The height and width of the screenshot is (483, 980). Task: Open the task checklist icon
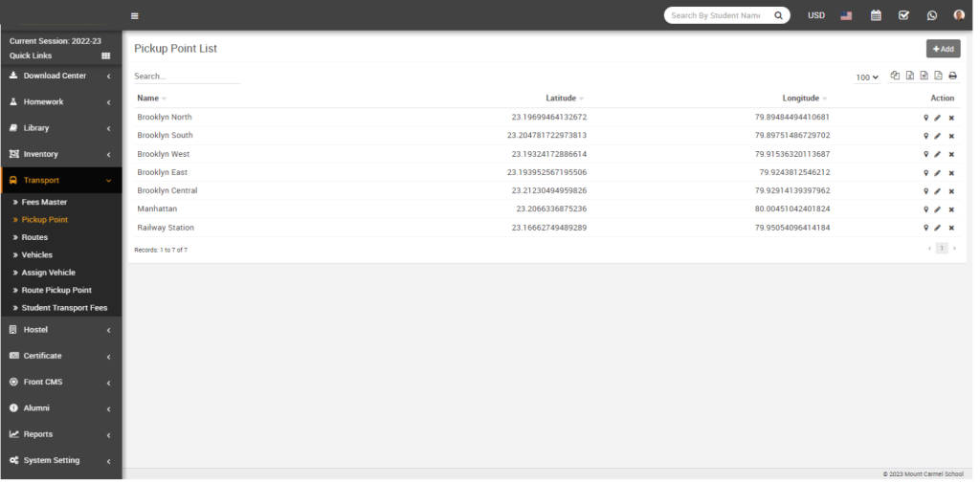(x=903, y=15)
